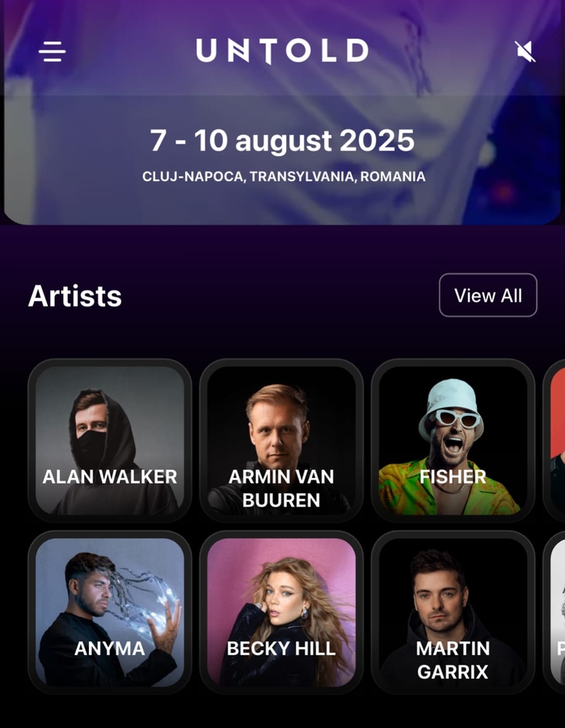The width and height of the screenshot is (565, 728).
Task: Toggle the muted speaker sound icon
Action: (525, 51)
